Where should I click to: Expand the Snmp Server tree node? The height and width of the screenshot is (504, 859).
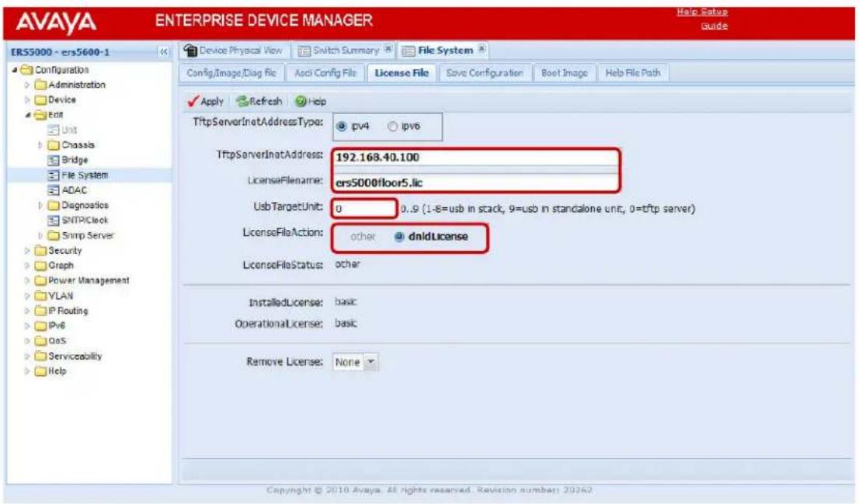pos(40,235)
